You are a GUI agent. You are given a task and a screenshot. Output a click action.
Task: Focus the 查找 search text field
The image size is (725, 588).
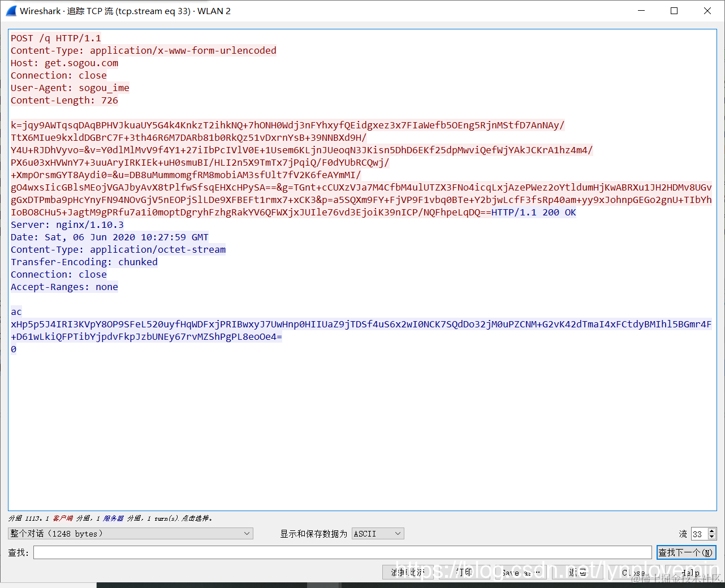(343, 552)
